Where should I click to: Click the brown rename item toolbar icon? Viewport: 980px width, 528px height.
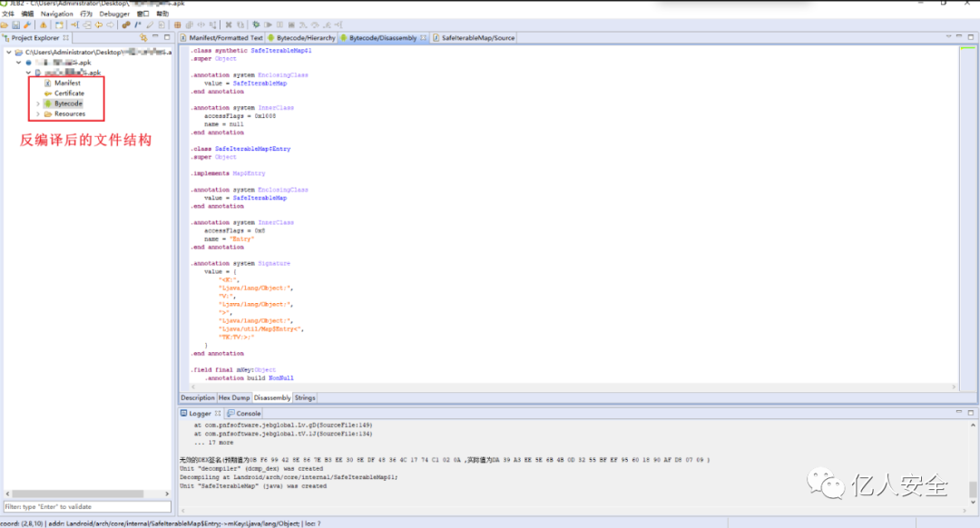pos(126,25)
